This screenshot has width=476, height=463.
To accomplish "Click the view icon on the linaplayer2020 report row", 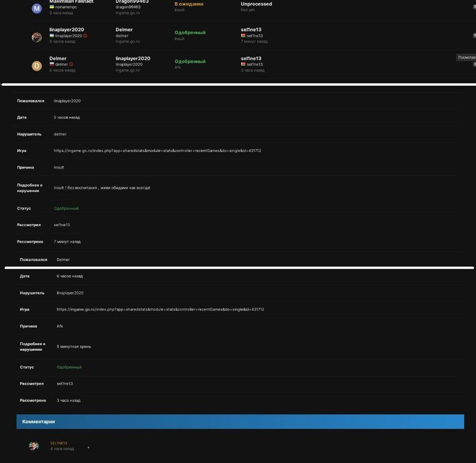I will [474, 36].
